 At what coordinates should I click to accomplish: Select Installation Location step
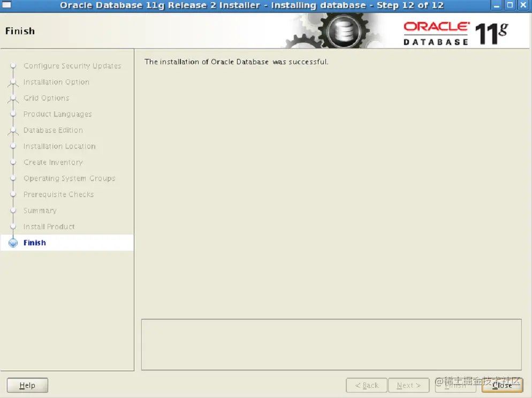(59, 146)
